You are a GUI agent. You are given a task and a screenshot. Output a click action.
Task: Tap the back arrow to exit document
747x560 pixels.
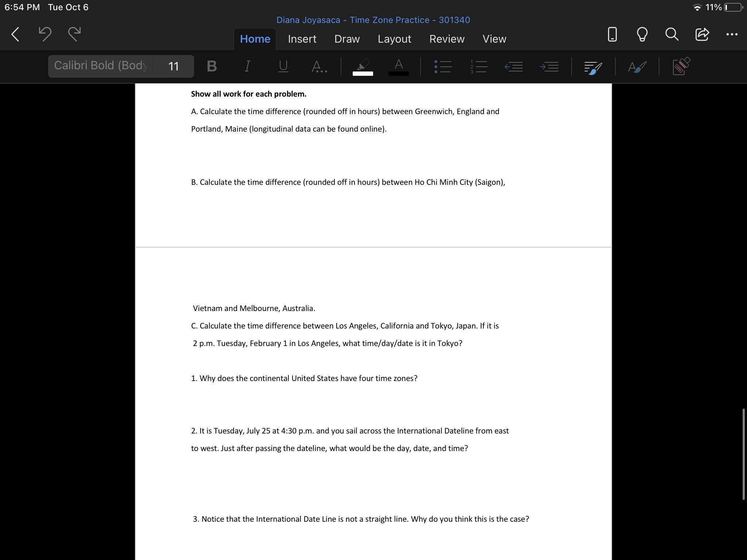pyautogui.click(x=15, y=34)
